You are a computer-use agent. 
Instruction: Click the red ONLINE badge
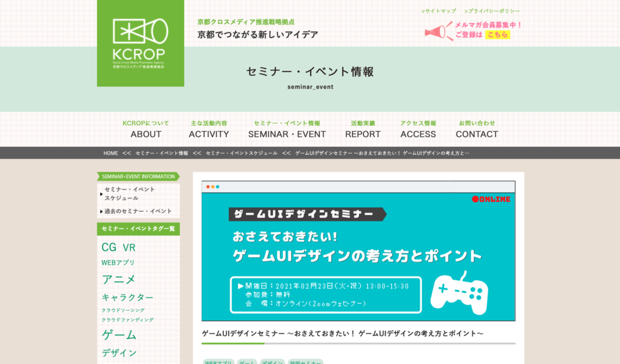[491, 200]
